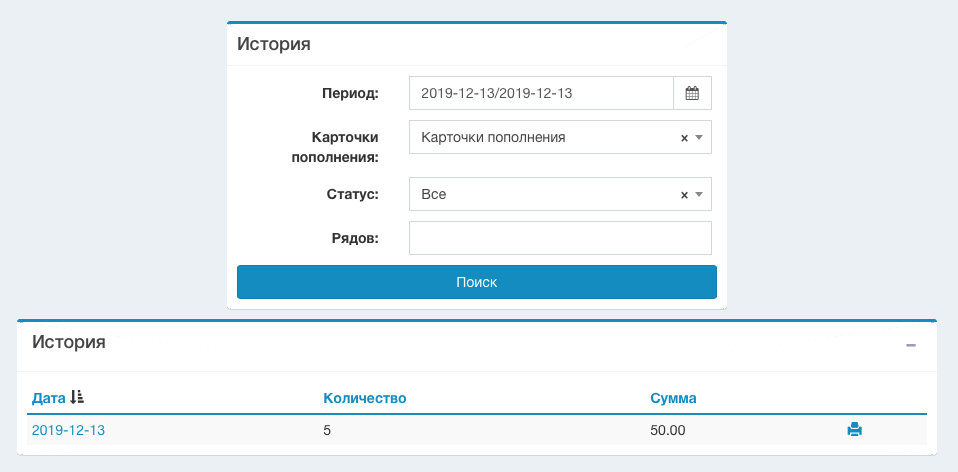The width and height of the screenshot is (958, 472).
Task: Open the Карточки пополнения select box
Action: pyautogui.click(x=540, y=138)
